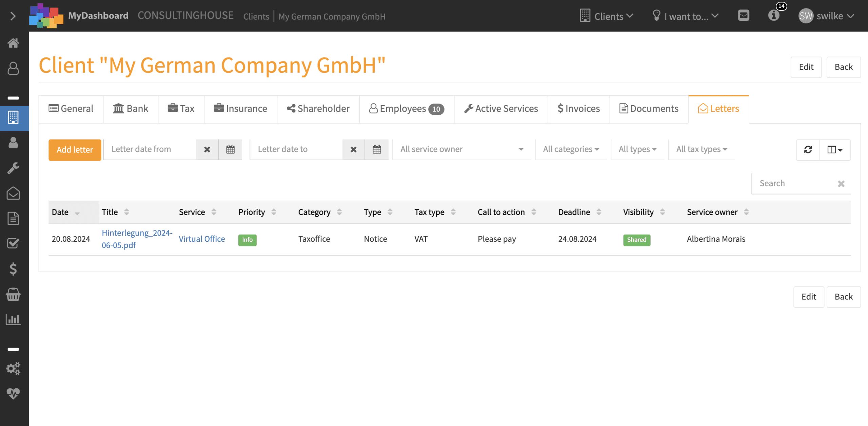Open calendar picker for Letter date to
868x426 pixels.
[x=377, y=149]
